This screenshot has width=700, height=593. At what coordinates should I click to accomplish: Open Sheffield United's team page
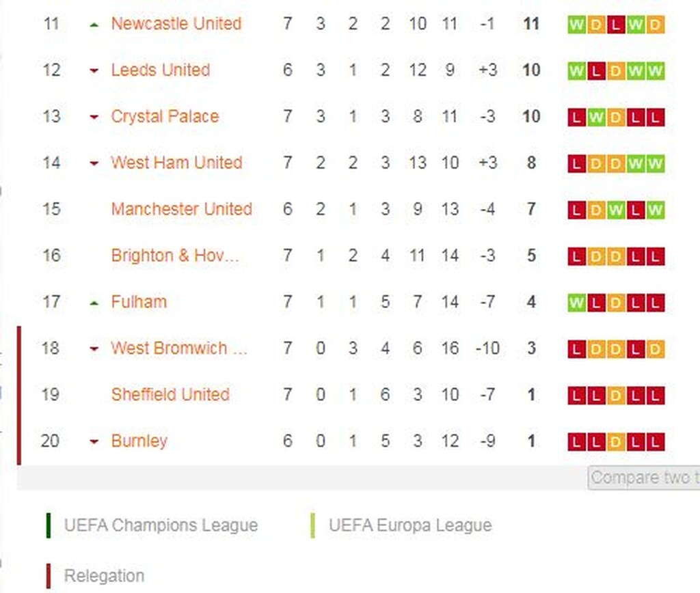pyautogui.click(x=170, y=395)
